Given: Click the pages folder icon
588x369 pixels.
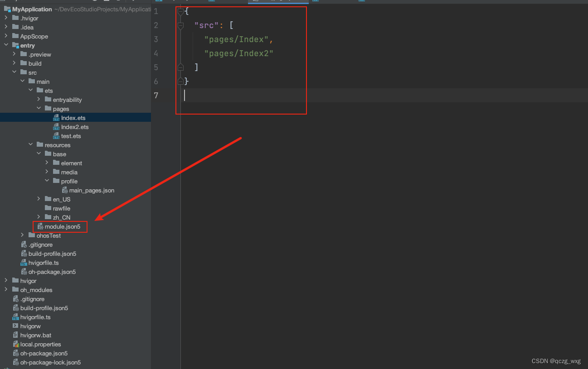Looking at the screenshot, I should pyautogui.click(x=48, y=109).
